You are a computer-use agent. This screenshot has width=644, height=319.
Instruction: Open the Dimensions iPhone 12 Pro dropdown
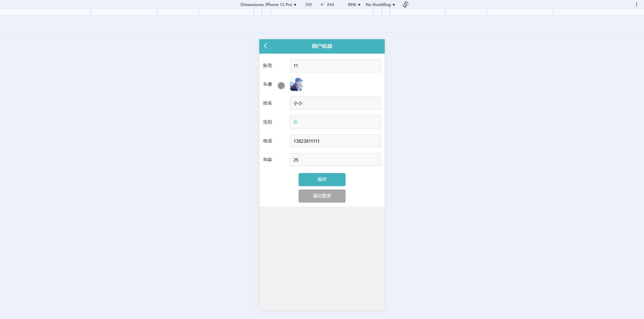pos(268,4)
